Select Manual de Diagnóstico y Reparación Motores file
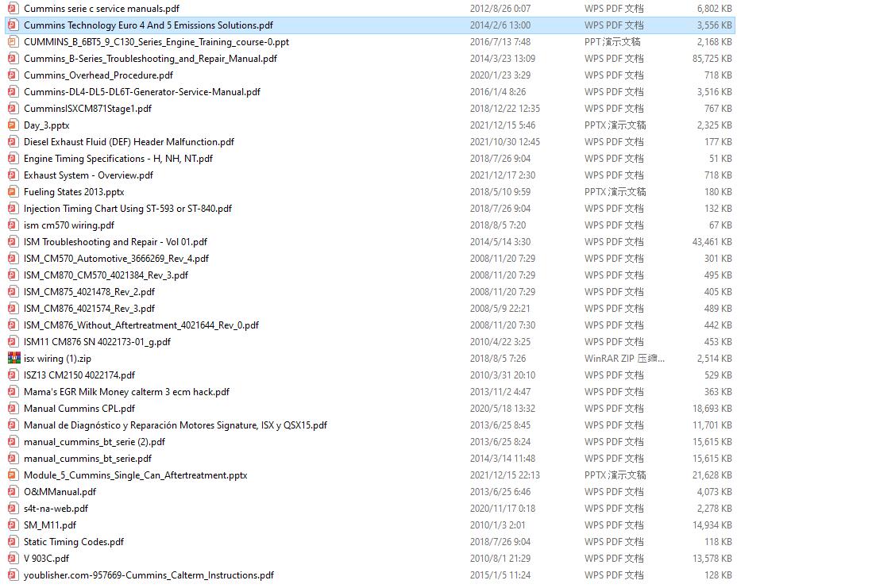872x588 pixels. point(176,425)
